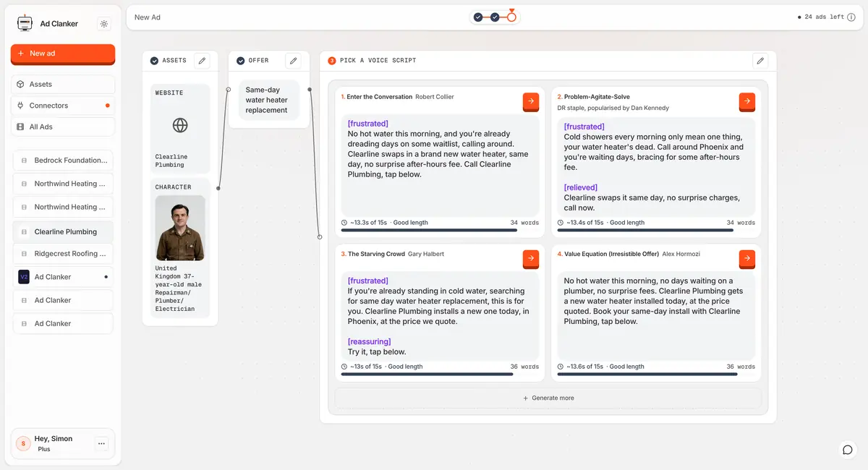
Task: Open the Ridgecrest Roofing ad
Action: (x=63, y=254)
